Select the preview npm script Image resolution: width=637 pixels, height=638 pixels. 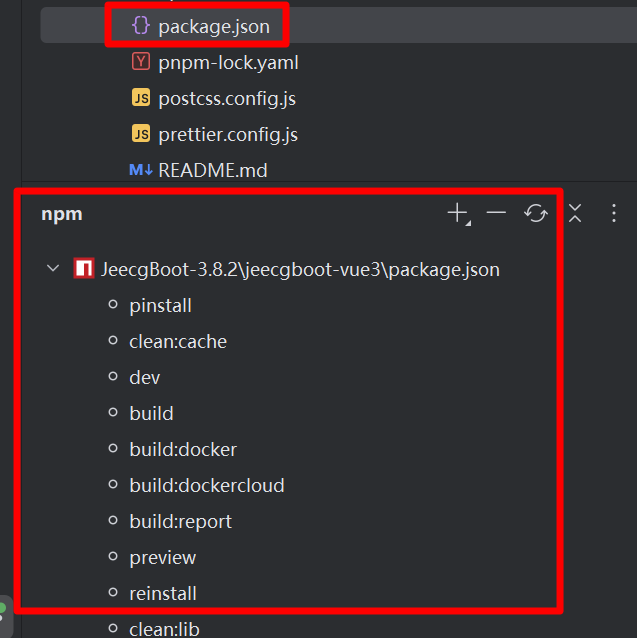coord(162,557)
